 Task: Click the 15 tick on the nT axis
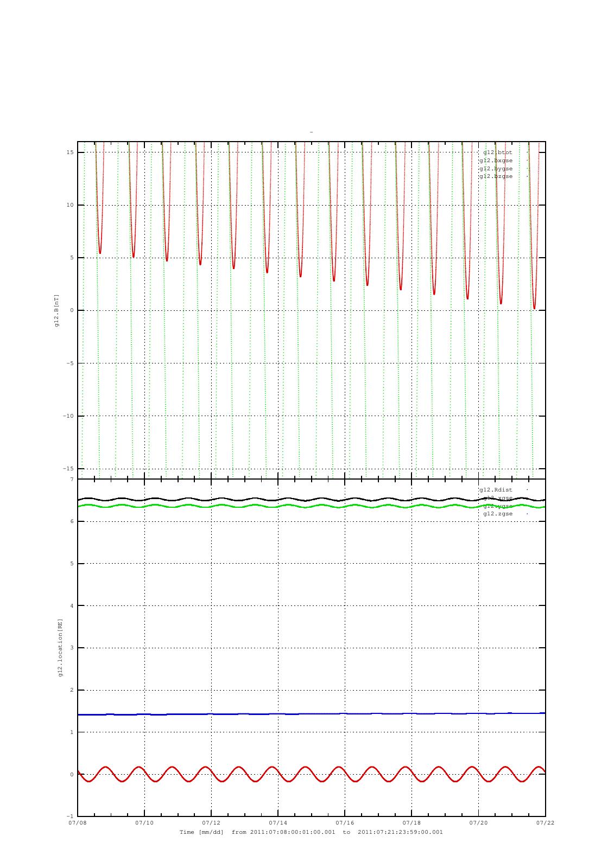[x=71, y=152]
